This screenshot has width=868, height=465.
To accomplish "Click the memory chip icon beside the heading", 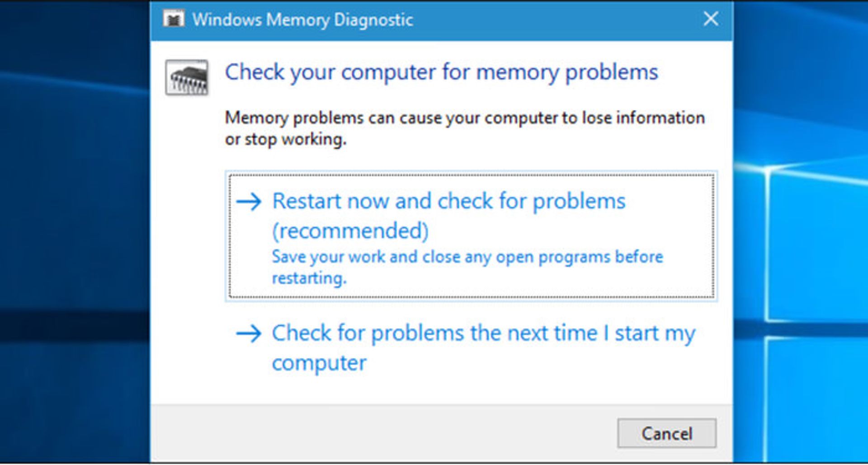I will coord(187,78).
